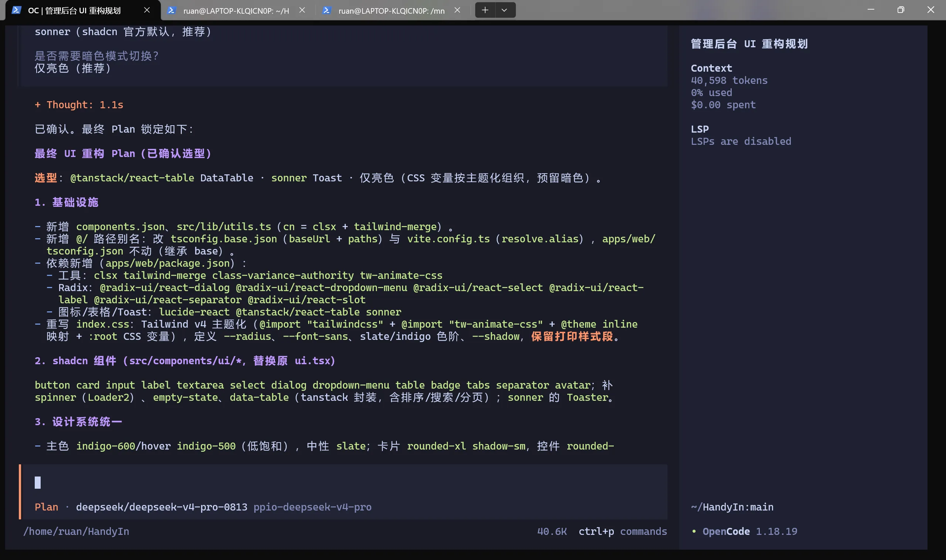Click the LSP heading in sidebar
The width and height of the screenshot is (946, 560).
coord(700,129)
